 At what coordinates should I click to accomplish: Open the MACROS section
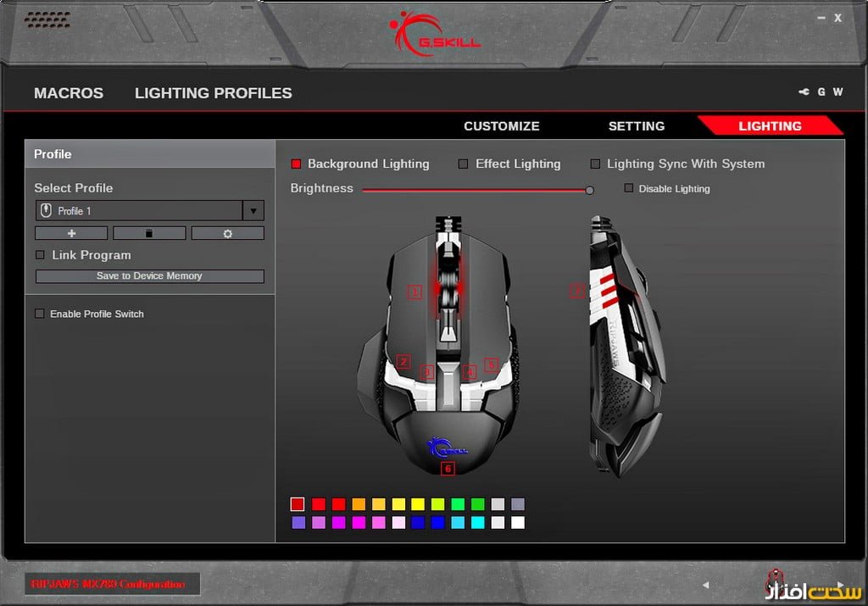(69, 93)
